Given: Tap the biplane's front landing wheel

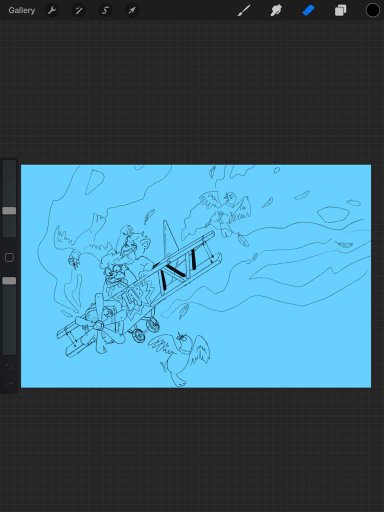Looking at the screenshot, I should [x=139, y=335].
